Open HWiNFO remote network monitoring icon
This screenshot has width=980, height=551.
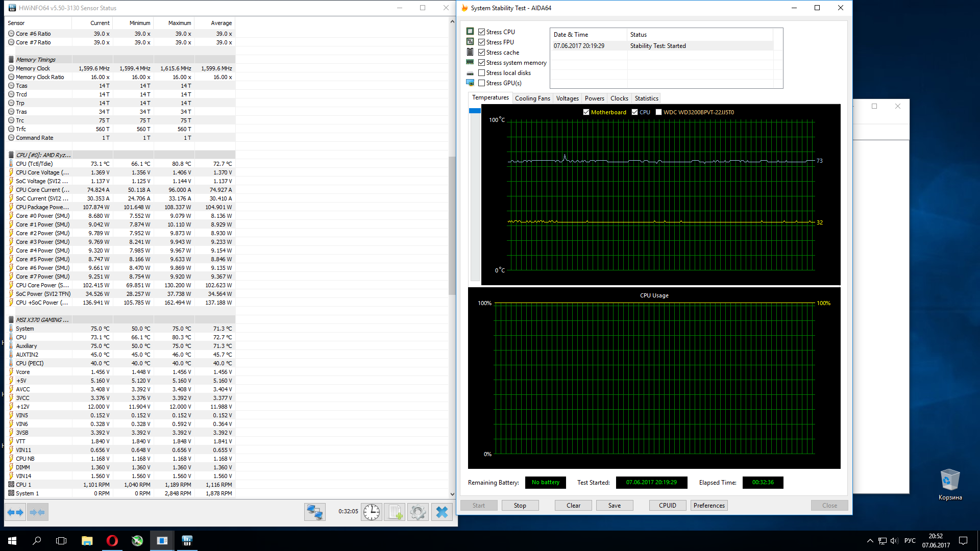click(315, 512)
